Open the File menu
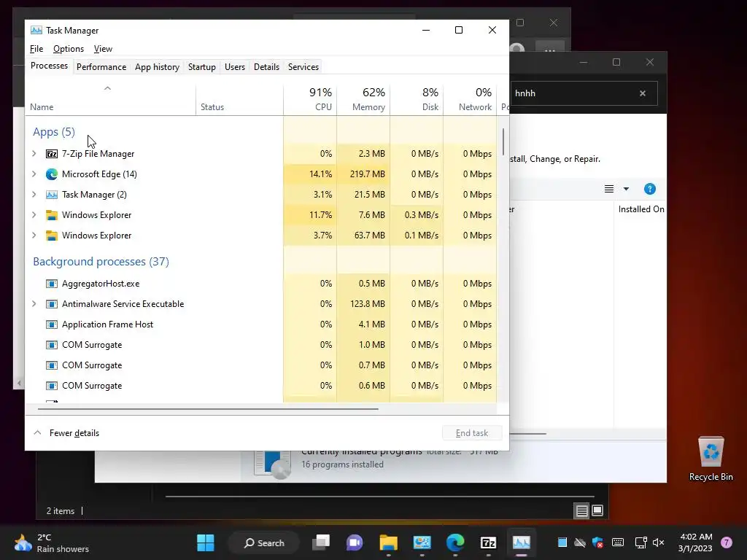Screen dimensions: 747x560 [36, 49]
